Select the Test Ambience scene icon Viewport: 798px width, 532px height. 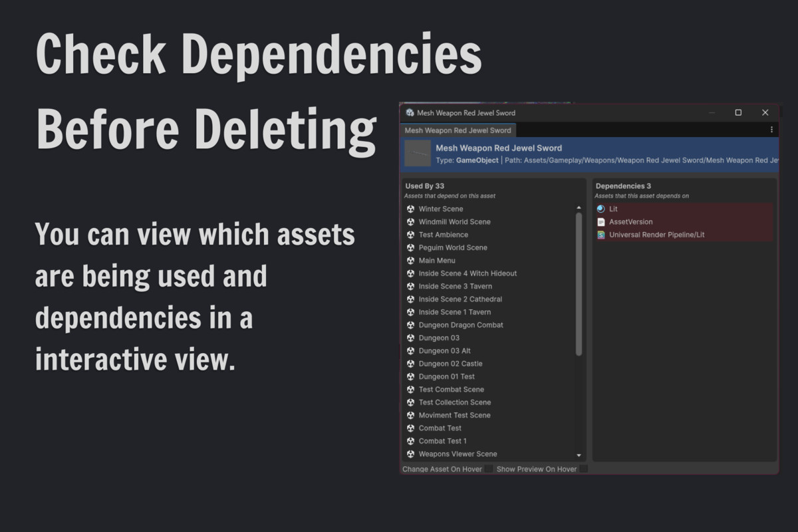click(412, 235)
